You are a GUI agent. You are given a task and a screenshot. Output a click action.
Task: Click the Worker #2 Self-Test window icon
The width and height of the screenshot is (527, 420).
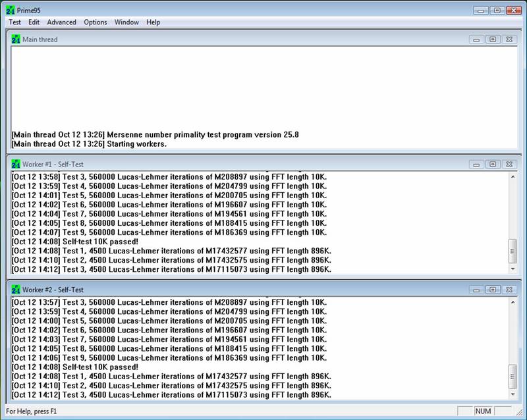pos(16,290)
